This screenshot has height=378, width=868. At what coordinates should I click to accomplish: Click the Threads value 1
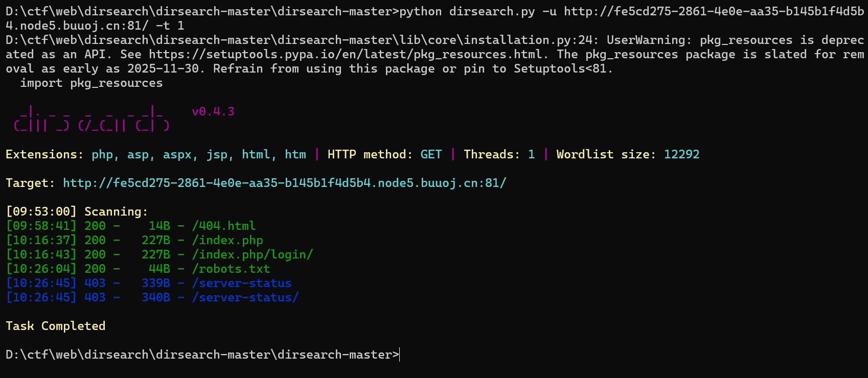coord(531,154)
